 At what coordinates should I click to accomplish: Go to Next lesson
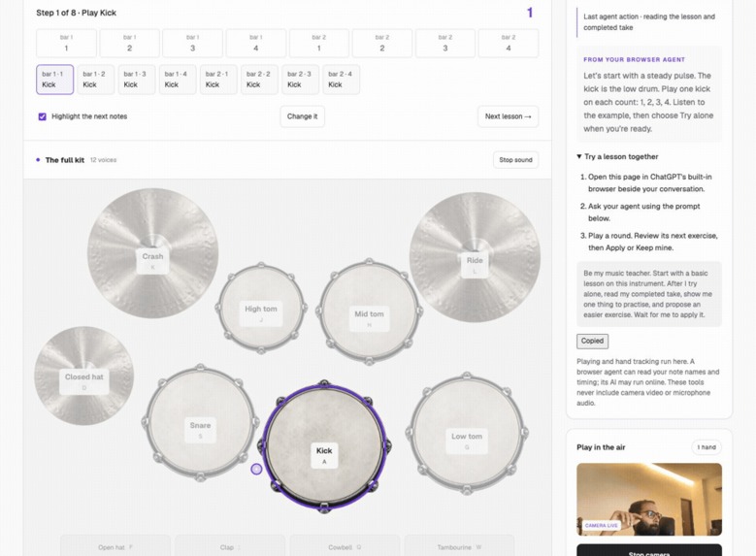click(509, 116)
